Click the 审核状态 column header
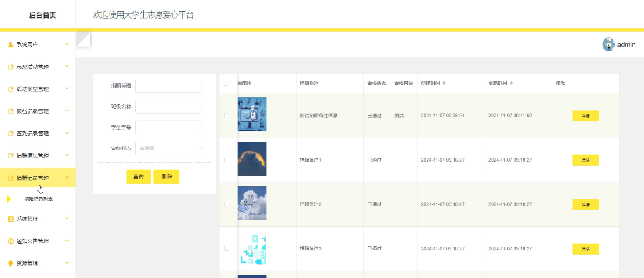 (377, 83)
